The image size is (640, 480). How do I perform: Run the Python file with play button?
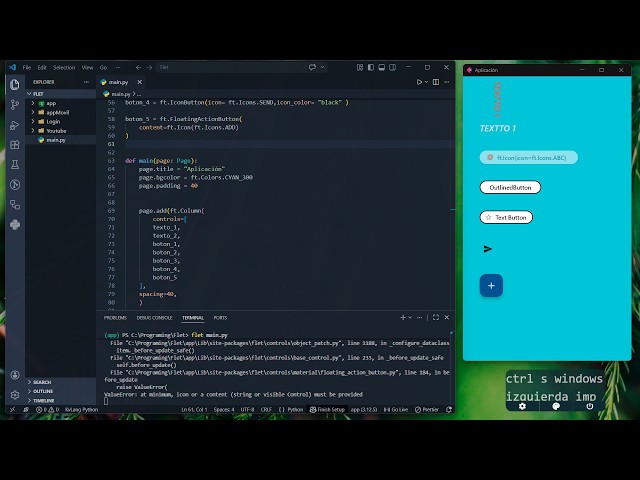419,82
